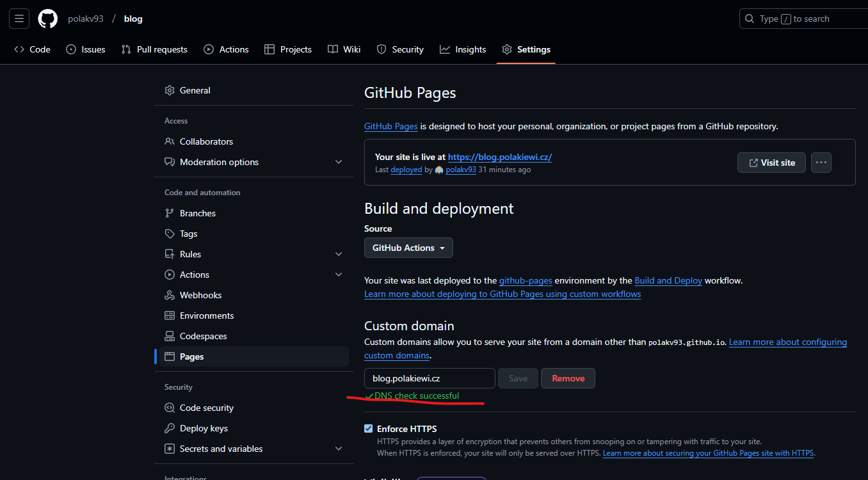Open the polakv93 user link in deployment info
Screen dimensions: 868x480
[x=461, y=170]
